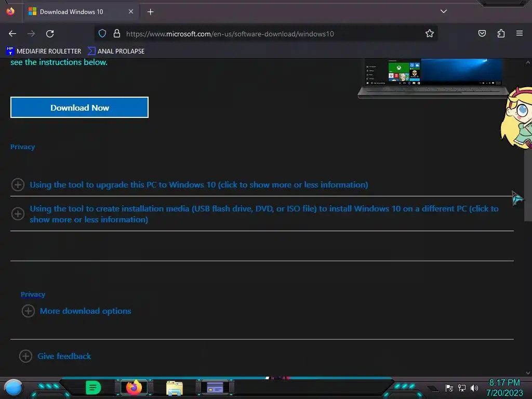List all tabs dropdown chevron

coord(444,11)
